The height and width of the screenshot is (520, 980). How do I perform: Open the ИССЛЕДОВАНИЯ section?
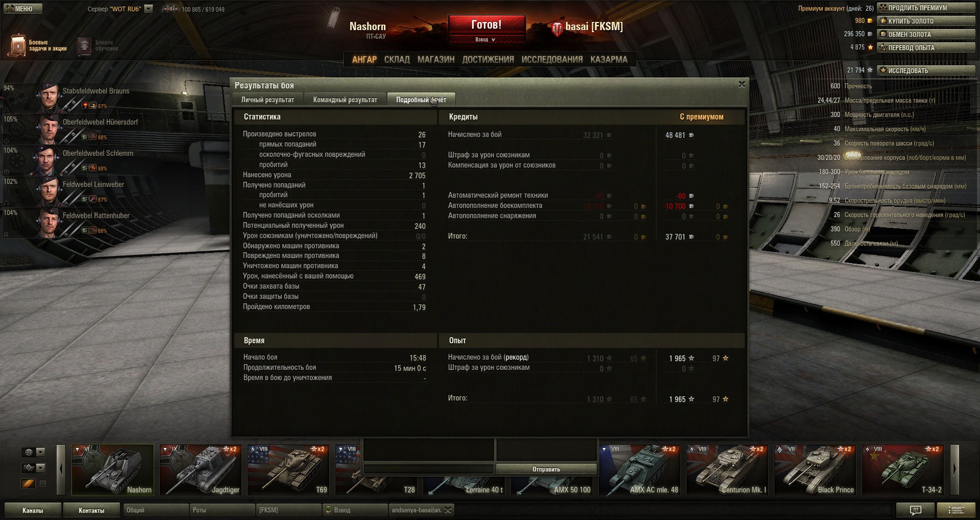[552, 59]
